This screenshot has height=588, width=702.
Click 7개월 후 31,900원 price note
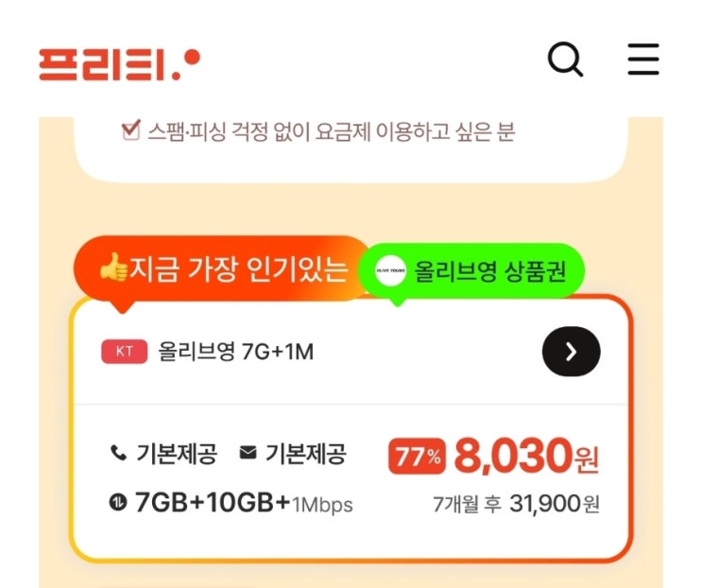pyautogui.click(x=516, y=504)
